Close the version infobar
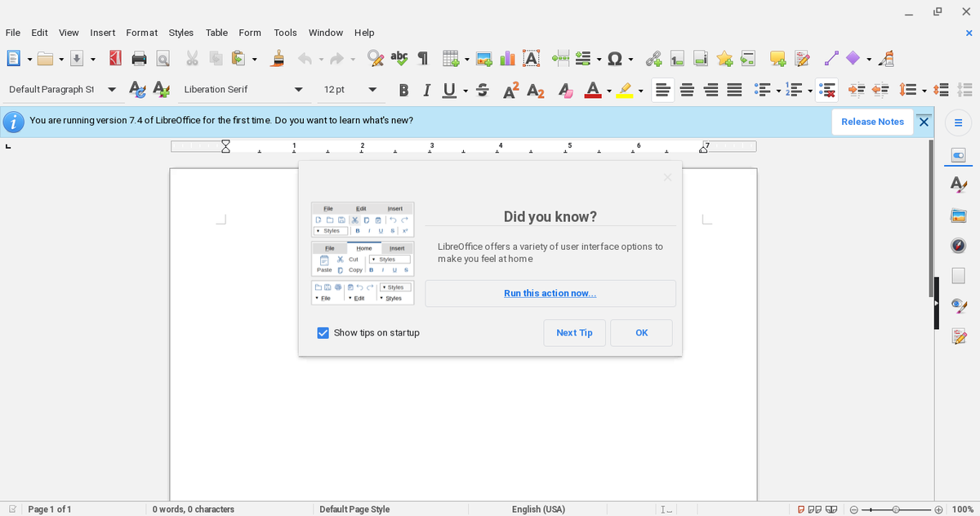Screen dimensions: 980x516 [x=924, y=122]
